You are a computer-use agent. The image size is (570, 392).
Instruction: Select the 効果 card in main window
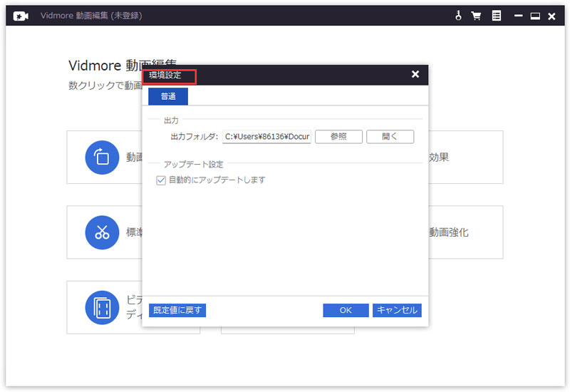(x=466, y=158)
